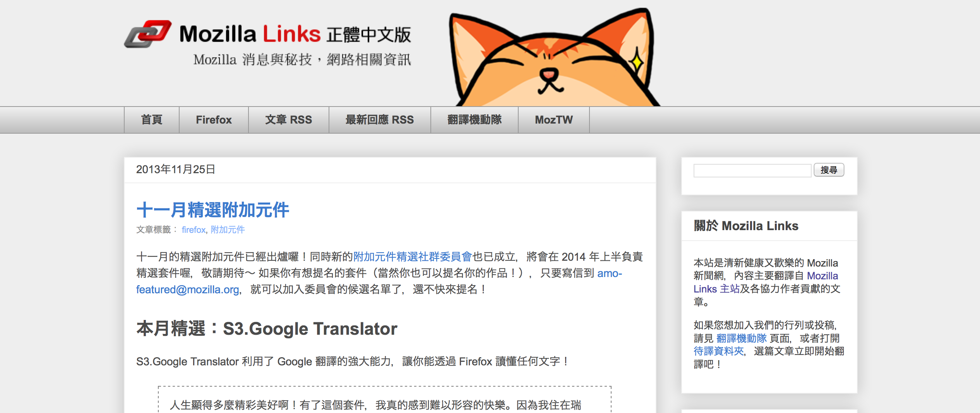
Task: Click the Mozilla Links chain logo icon
Action: click(147, 34)
